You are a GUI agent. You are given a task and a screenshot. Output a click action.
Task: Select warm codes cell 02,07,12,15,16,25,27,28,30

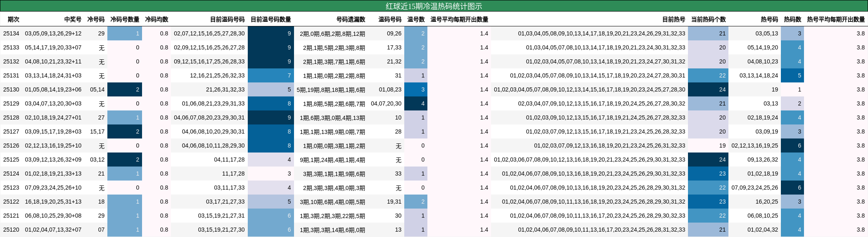tap(209, 33)
